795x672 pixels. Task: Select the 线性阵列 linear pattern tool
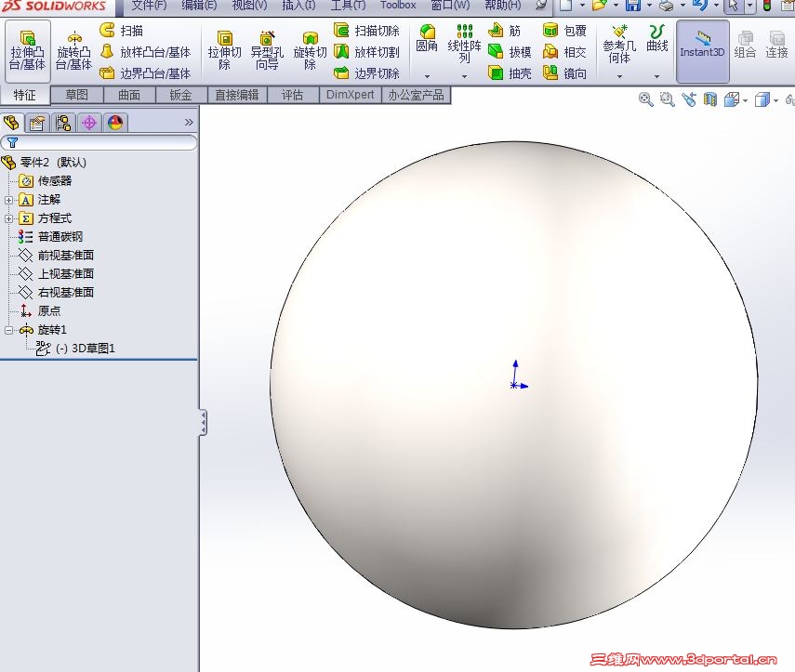click(x=464, y=45)
